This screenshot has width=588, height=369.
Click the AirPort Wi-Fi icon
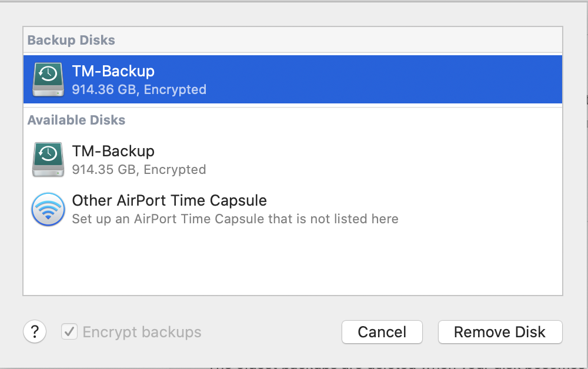[48, 209]
